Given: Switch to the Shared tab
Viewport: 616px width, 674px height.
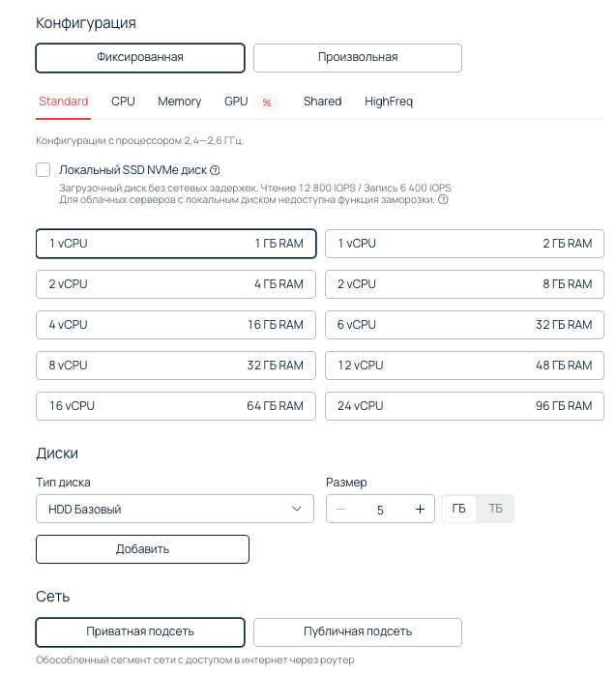Looking at the screenshot, I should click(322, 102).
